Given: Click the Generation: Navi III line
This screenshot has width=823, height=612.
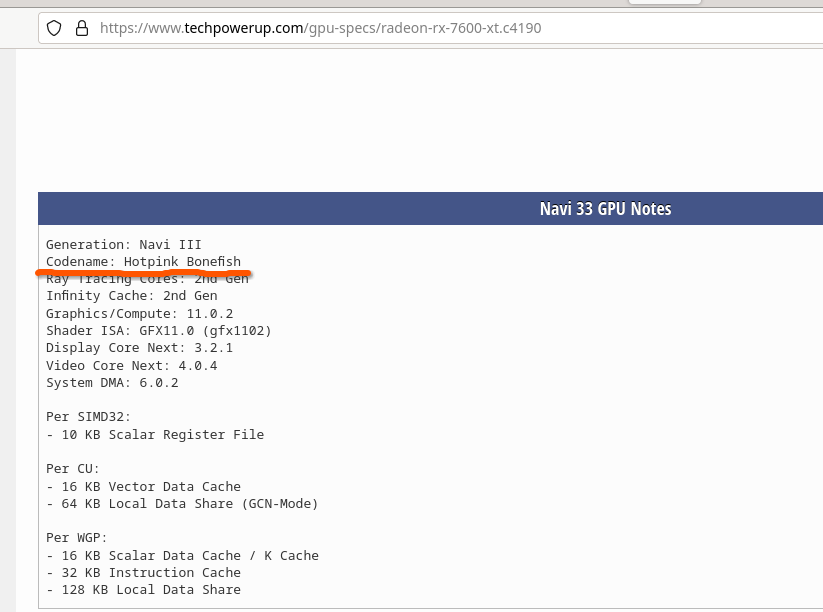Looking at the screenshot, I should [x=123, y=244].
